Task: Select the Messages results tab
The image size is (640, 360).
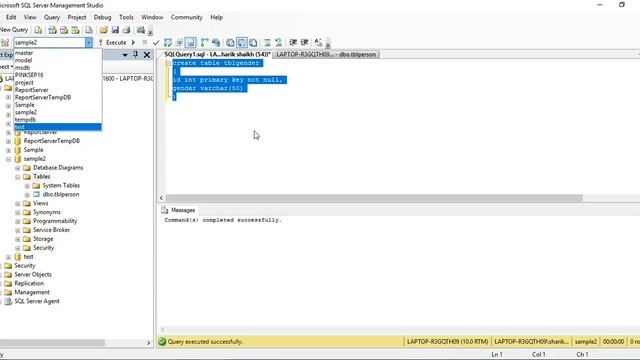Action: pyautogui.click(x=178, y=210)
